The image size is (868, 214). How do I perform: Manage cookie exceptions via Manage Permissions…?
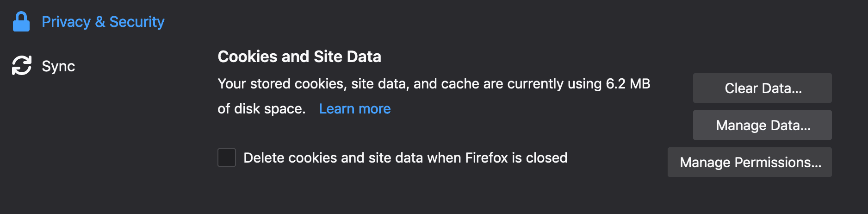click(x=750, y=162)
